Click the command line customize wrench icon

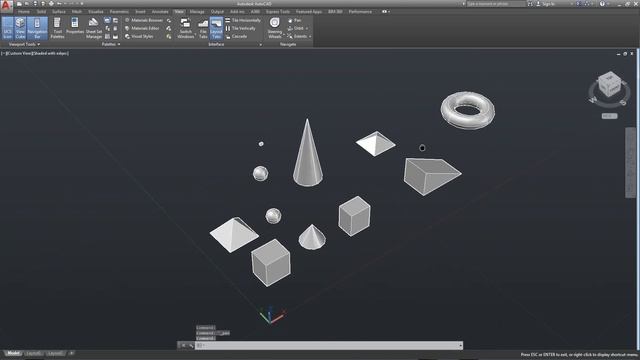tap(191, 345)
